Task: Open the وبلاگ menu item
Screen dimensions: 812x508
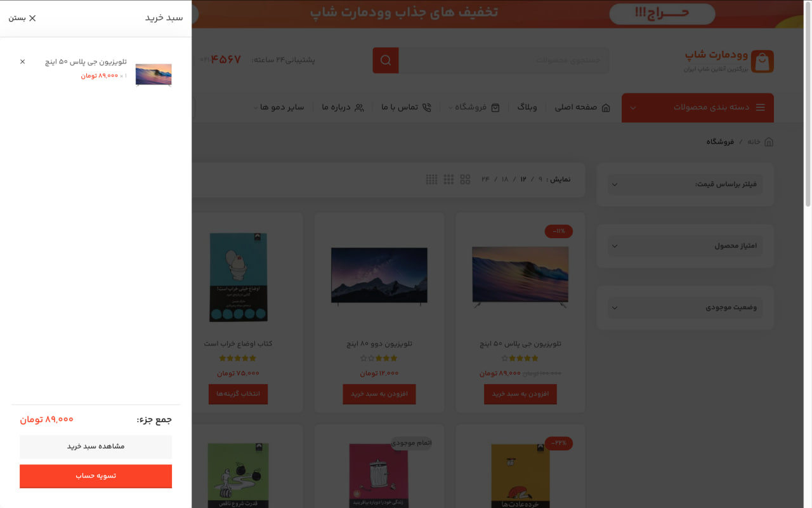Action: [527, 107]
